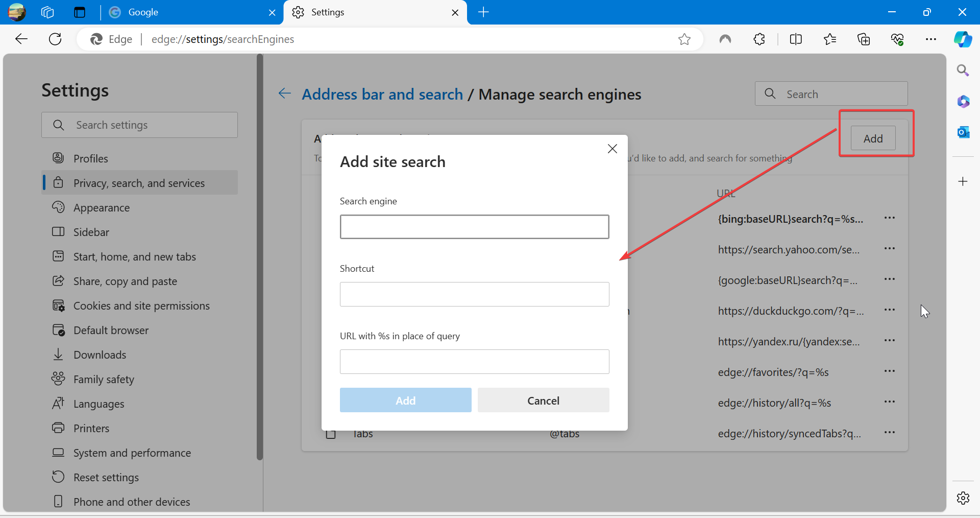Open more actions for the syncedTabs row
The image size is (980, 518).
tap(890, 433)
